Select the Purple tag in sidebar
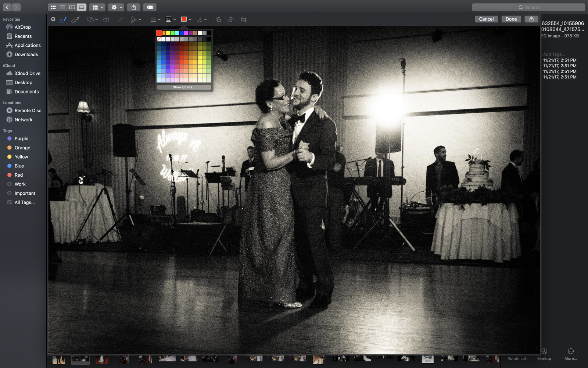Screen dimensions: 588x368 tap(21, 139)
